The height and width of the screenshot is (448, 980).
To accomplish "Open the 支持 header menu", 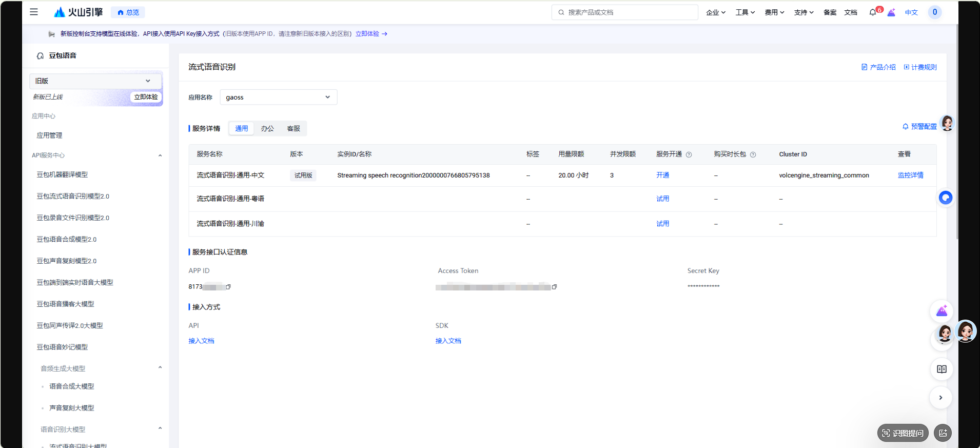I will click(x=804, y=12).
